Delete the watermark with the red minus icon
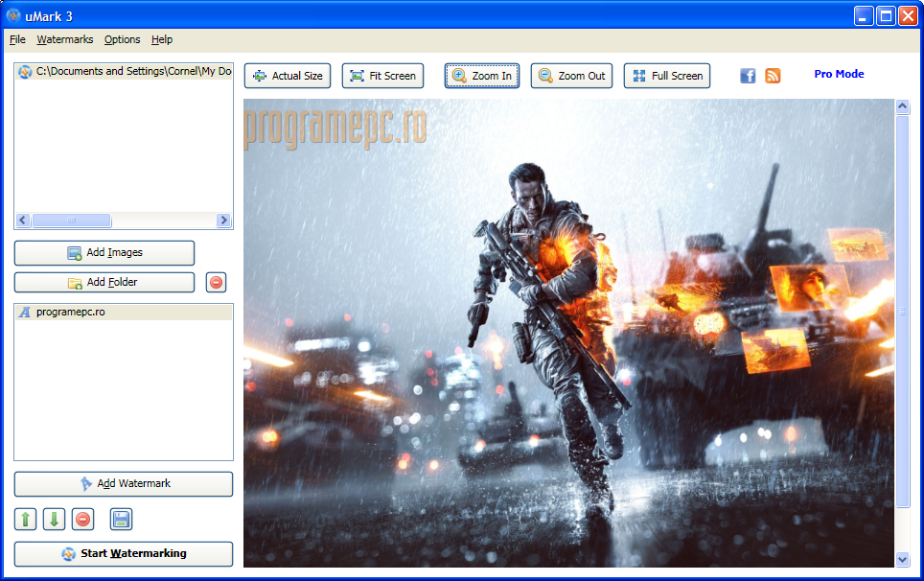The width and height of the screenshot is (924, 581). [x=83, y=519]
